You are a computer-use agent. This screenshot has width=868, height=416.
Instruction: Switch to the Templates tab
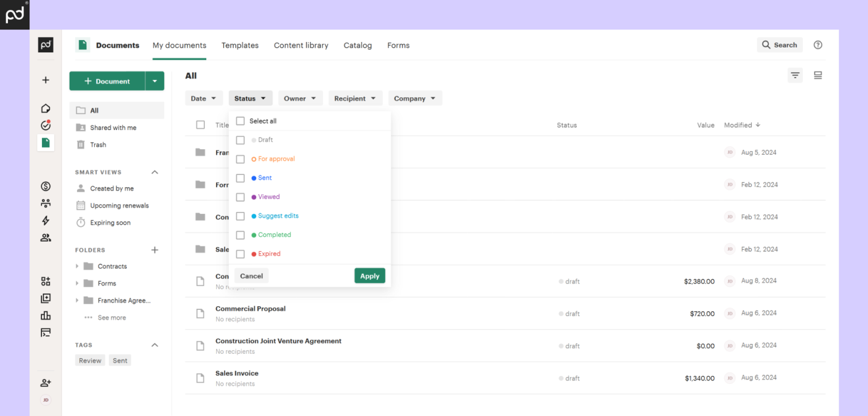(240, 45)
